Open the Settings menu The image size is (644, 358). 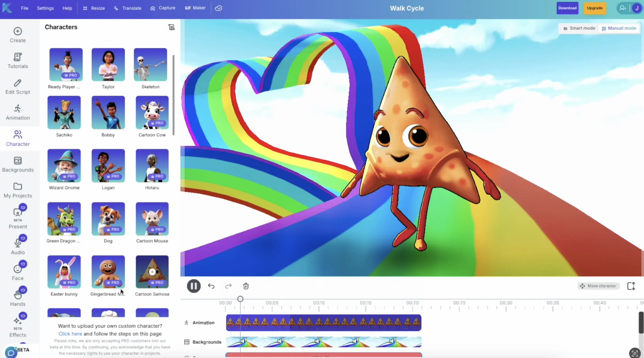pos(45,8)
